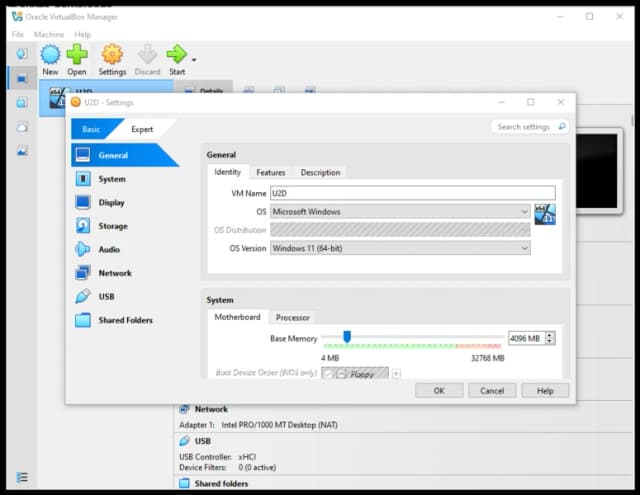Click the Cancel button

(492, 391)
